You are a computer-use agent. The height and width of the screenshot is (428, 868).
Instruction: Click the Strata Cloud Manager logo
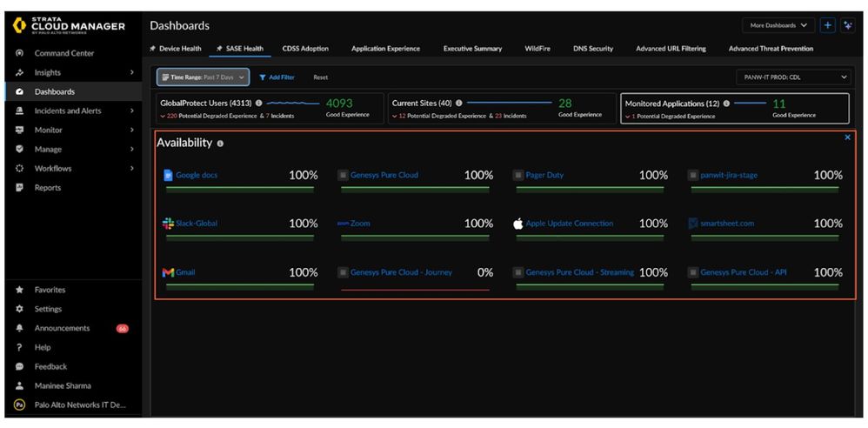coord(69,25)
